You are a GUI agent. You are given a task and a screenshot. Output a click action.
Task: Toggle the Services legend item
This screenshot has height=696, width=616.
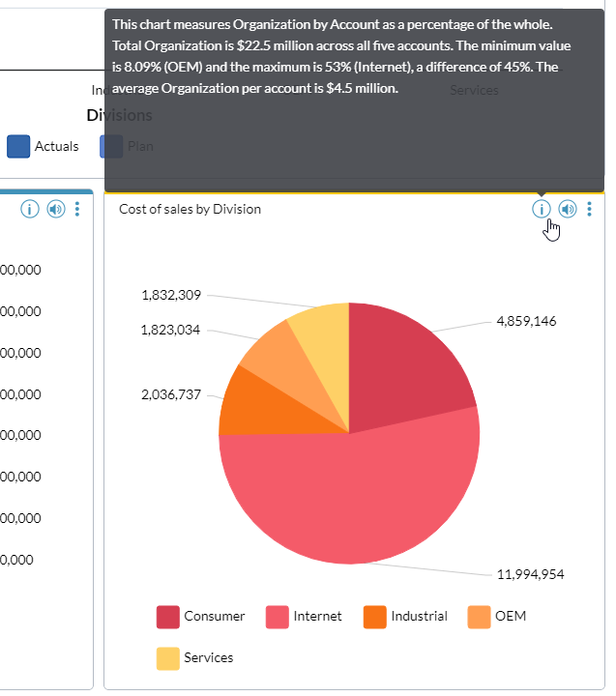[x=194, y=658]
